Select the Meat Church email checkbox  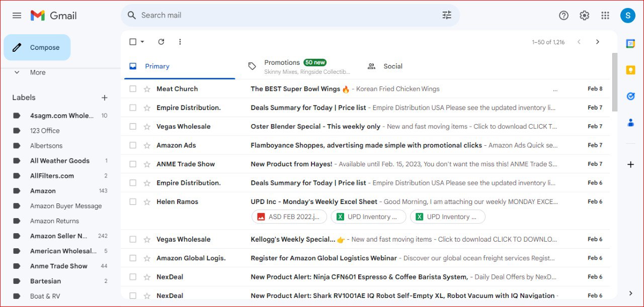[x=133, y=89]
